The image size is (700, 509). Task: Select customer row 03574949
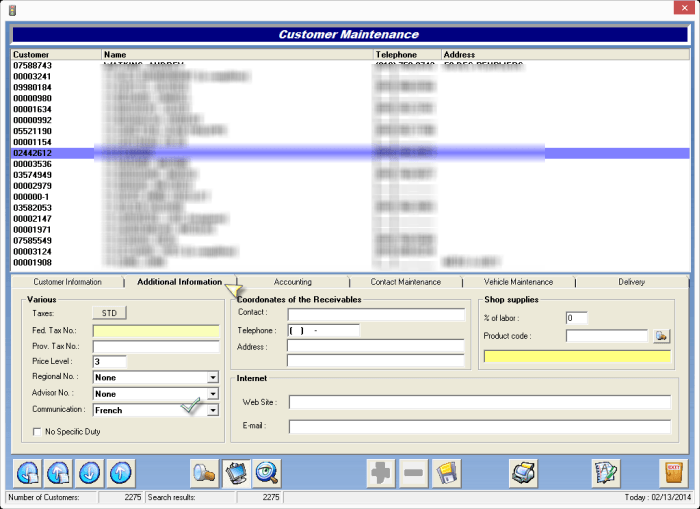point(350,175)
